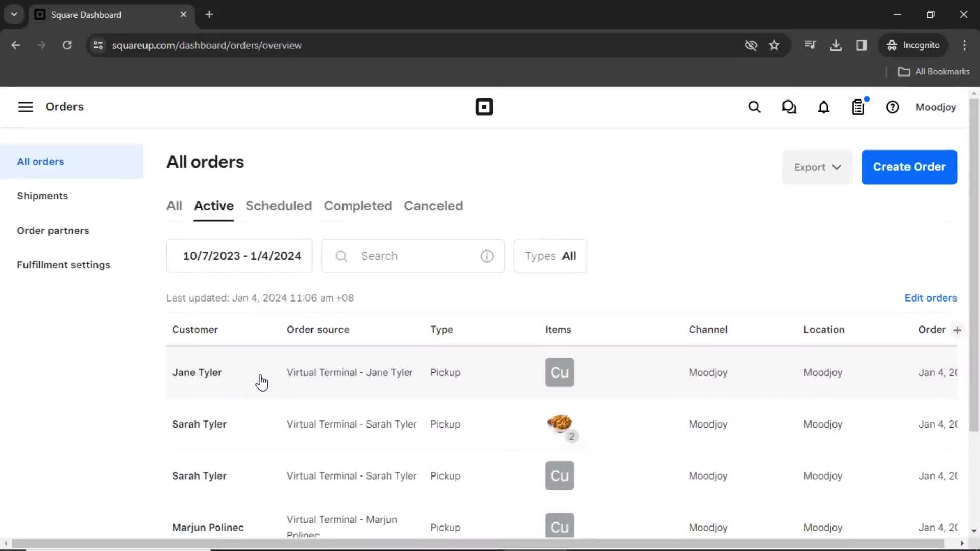Click the Location column header

coord(824,330)
